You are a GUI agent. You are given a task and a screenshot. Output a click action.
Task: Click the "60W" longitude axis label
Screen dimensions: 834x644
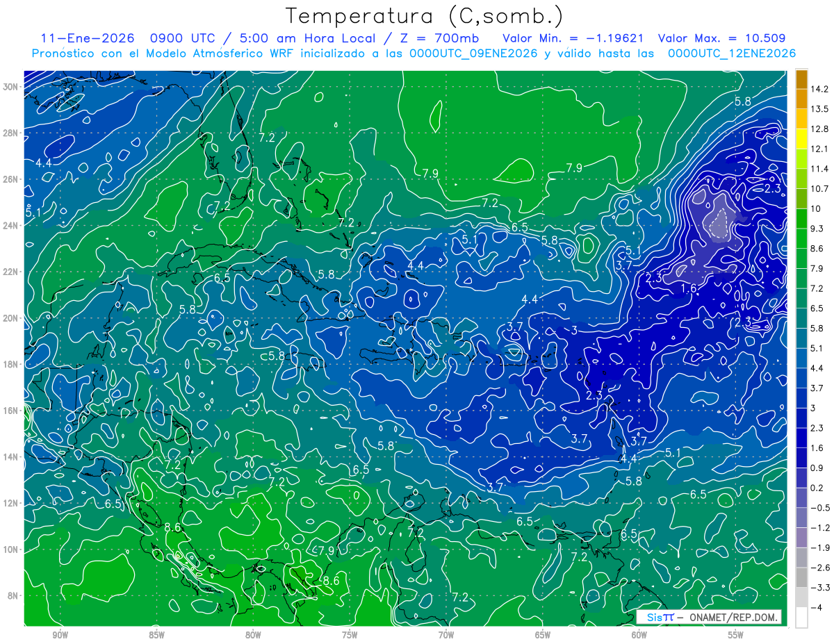pyautogui.click(x=639, y=635)
